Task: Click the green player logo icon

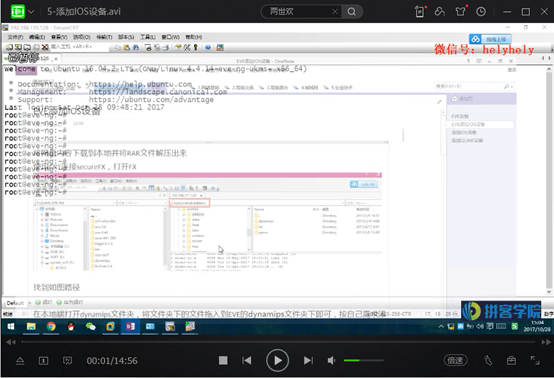Action: [x=18, y=12]
